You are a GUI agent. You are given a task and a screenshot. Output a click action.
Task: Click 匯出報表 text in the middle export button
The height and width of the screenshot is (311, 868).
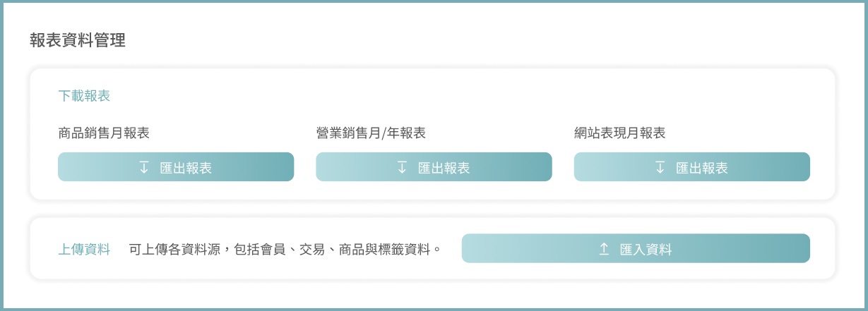444,168
